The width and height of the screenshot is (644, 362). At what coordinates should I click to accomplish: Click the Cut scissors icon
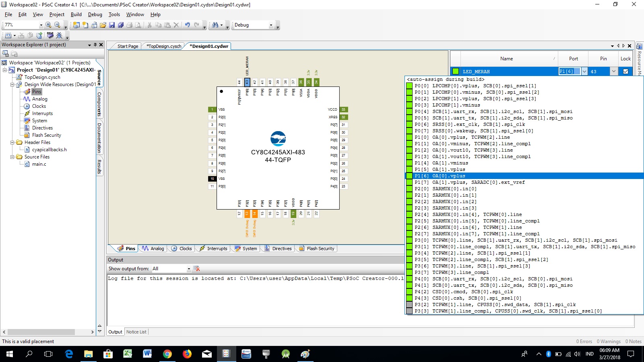(149, 25)
